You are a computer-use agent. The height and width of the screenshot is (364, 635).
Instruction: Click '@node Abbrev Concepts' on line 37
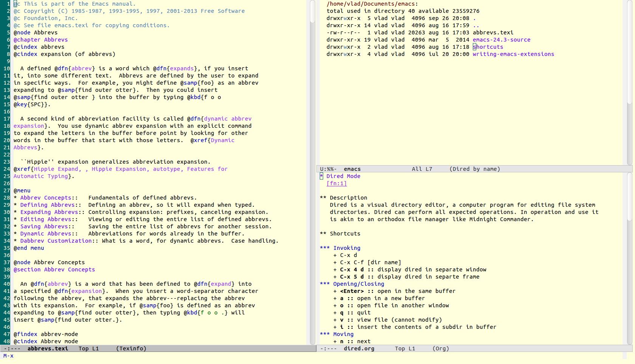[49, 262]
